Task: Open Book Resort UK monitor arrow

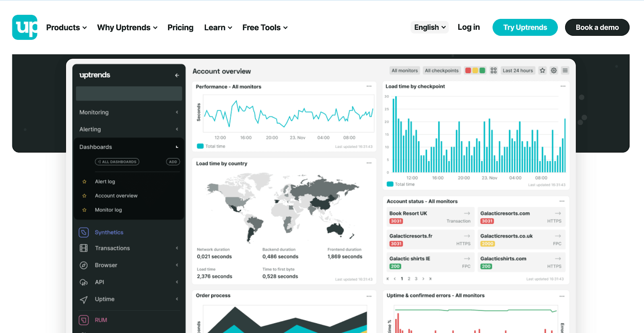Action: (467, 213)
